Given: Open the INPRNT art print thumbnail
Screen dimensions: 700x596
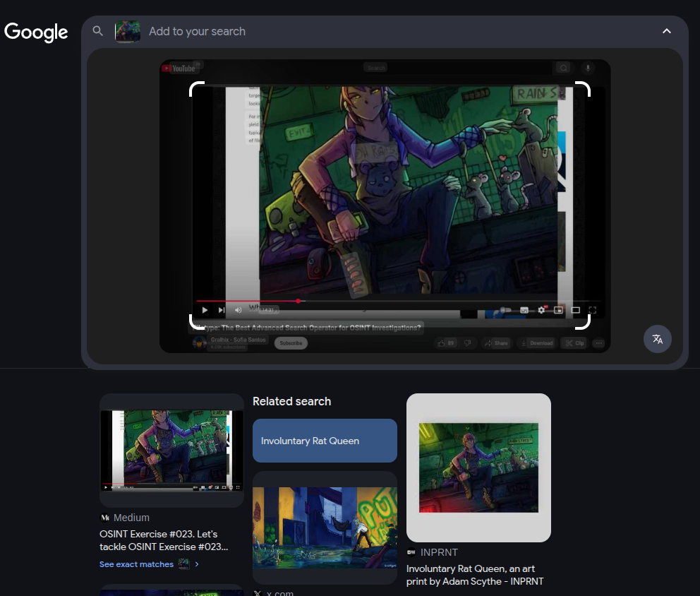Looking at the screenshot, I should 478,467.
